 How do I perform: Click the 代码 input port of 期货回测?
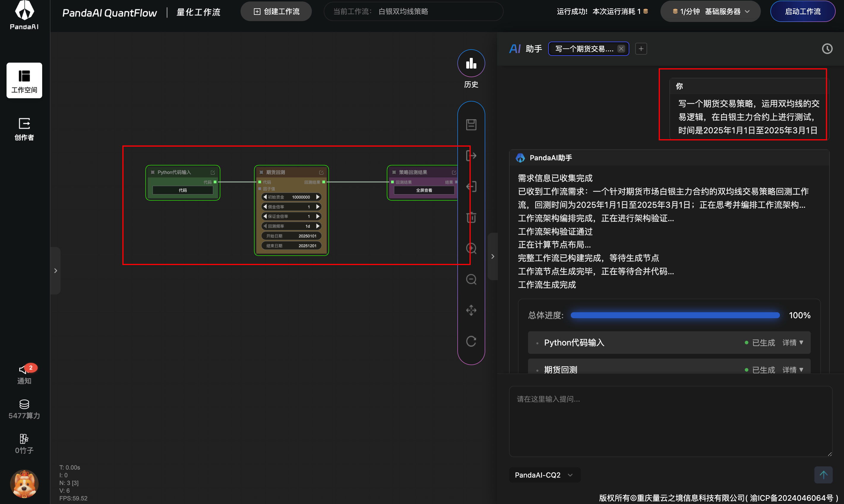[260, 182]
